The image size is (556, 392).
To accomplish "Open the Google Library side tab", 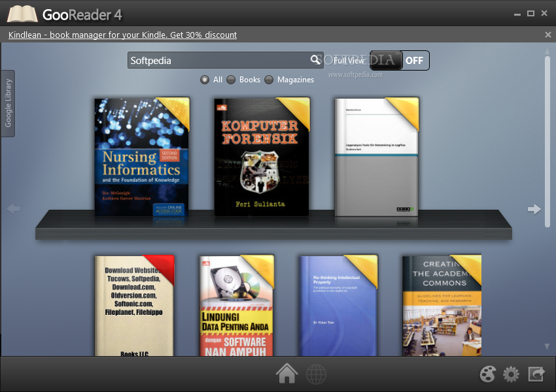I will (8, 103).
